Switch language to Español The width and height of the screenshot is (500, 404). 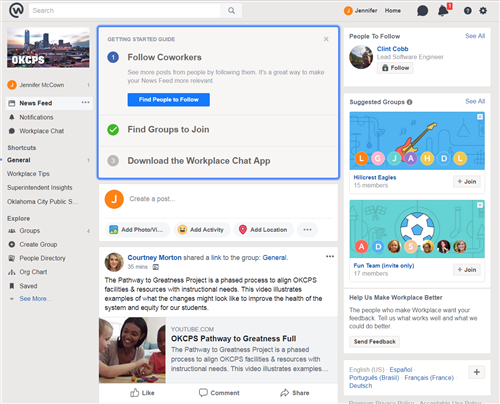(401, 369)
